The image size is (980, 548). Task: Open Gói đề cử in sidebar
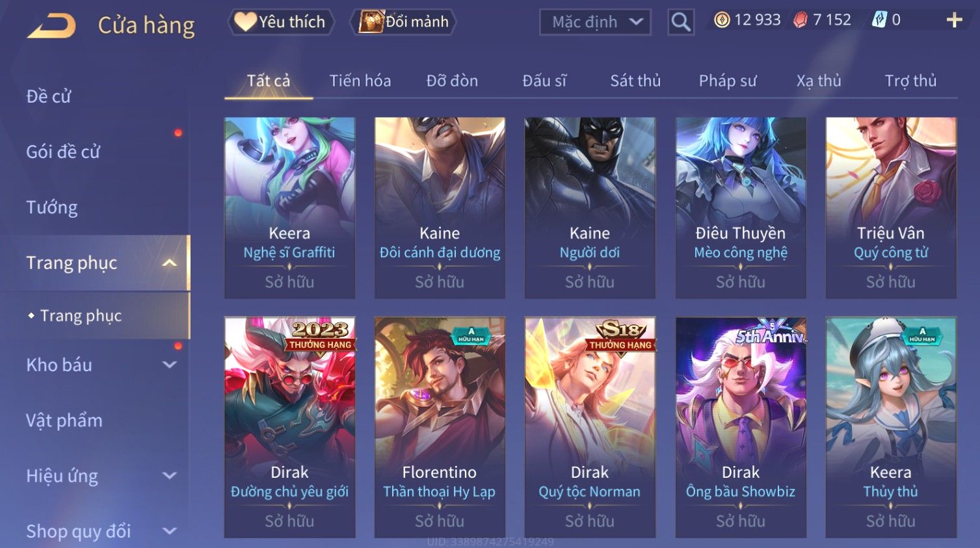coord(63,151)
